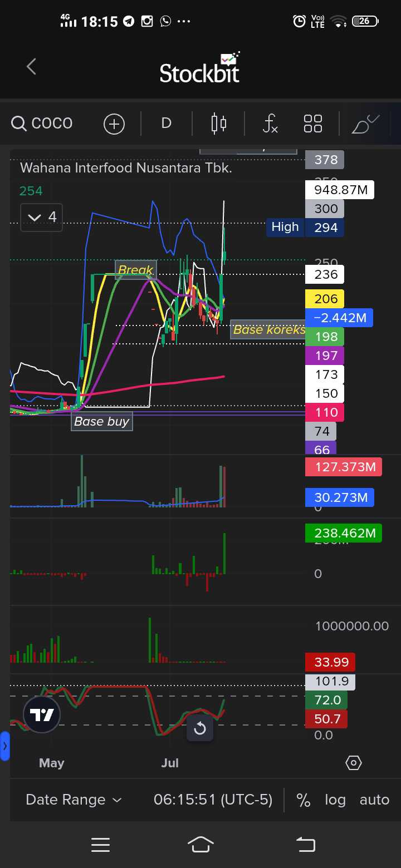This screenshot has height=868, width=401.
Task: Open the layout grid templates icon
Action: pos(313,124)
